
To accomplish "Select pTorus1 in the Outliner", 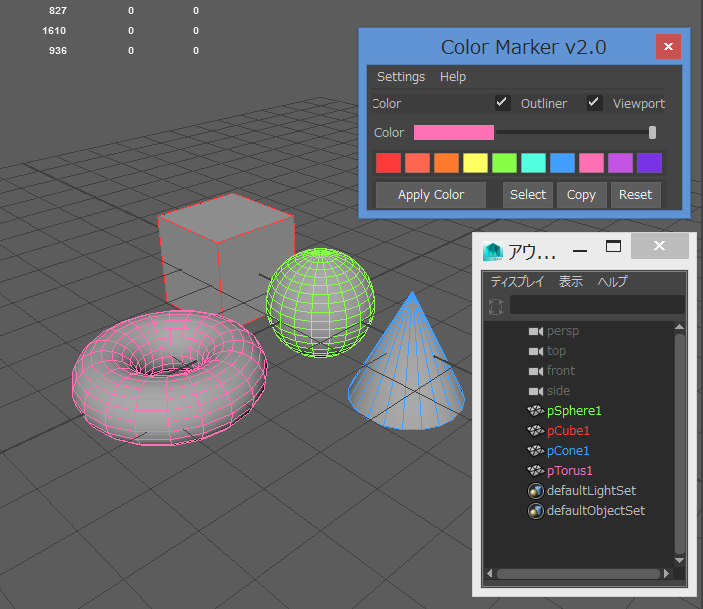I will [569, 470].
